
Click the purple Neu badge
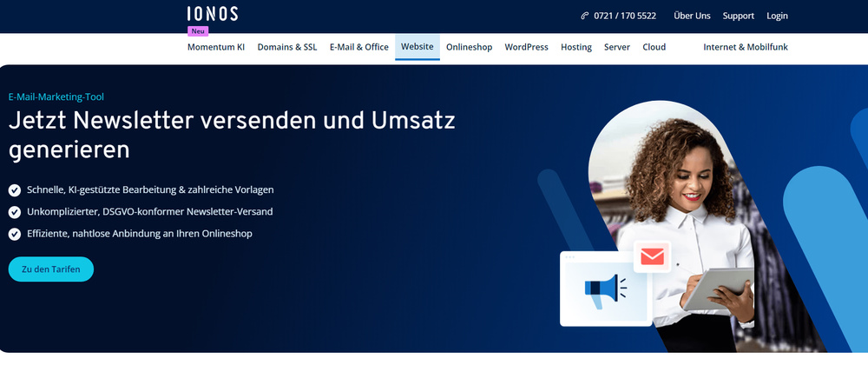[198, 30]
